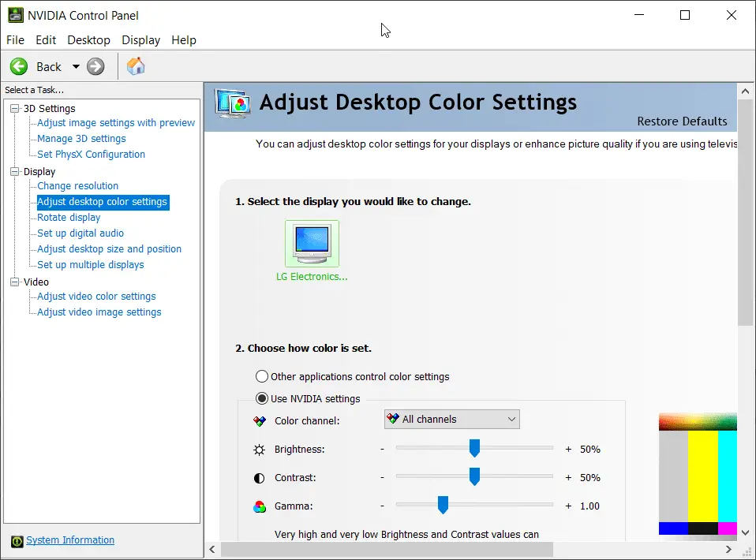
Task: Click the Brightness sun icon
Action: 260,450
